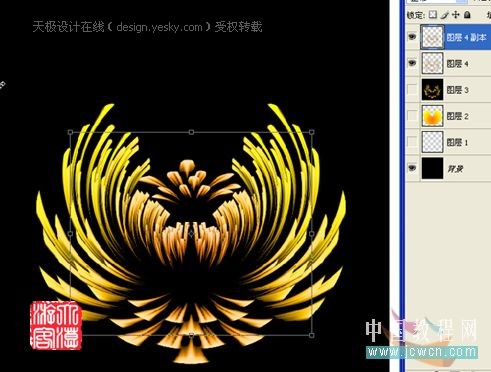The height and width of the screenshot is (372, 491).
Task: Toggle lock image pixels brush icon
Action: (444, 15)
